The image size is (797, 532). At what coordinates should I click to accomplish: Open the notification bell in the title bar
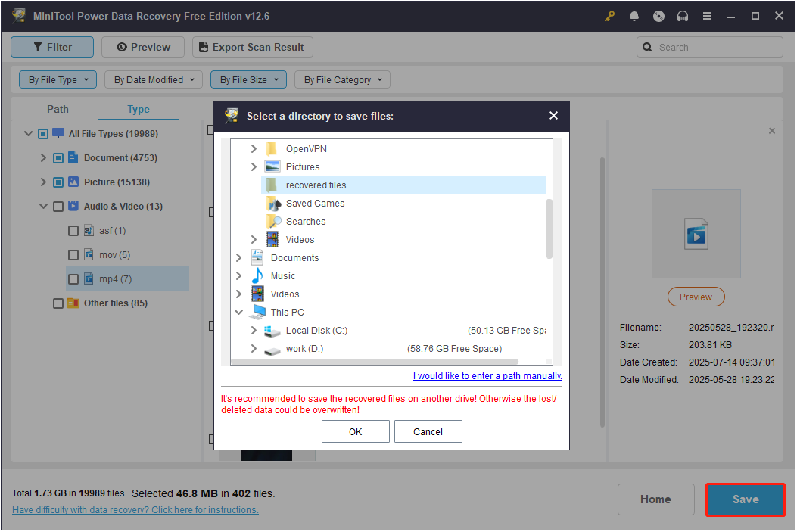tap(634, 15)
